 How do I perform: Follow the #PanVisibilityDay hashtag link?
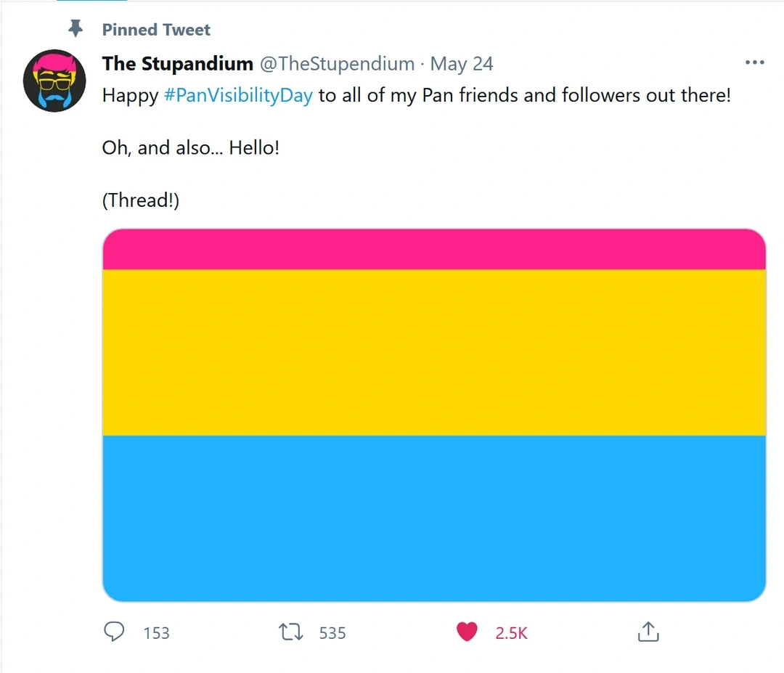[x=238, y=96]
